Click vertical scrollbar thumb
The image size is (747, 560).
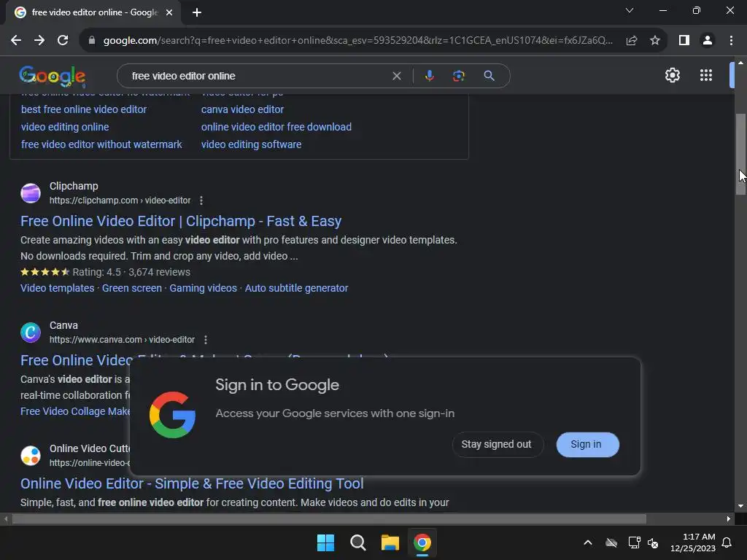(x=740, y=155)
